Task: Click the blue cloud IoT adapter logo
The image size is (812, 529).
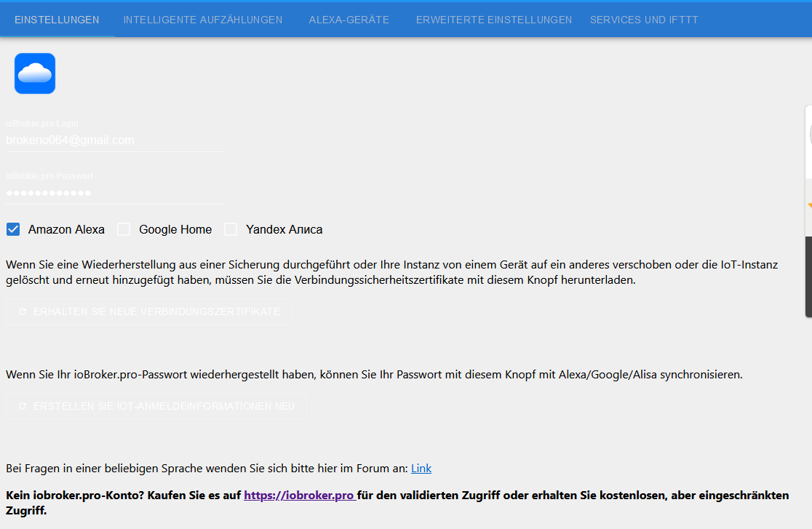Action: [x=35, y=73]
